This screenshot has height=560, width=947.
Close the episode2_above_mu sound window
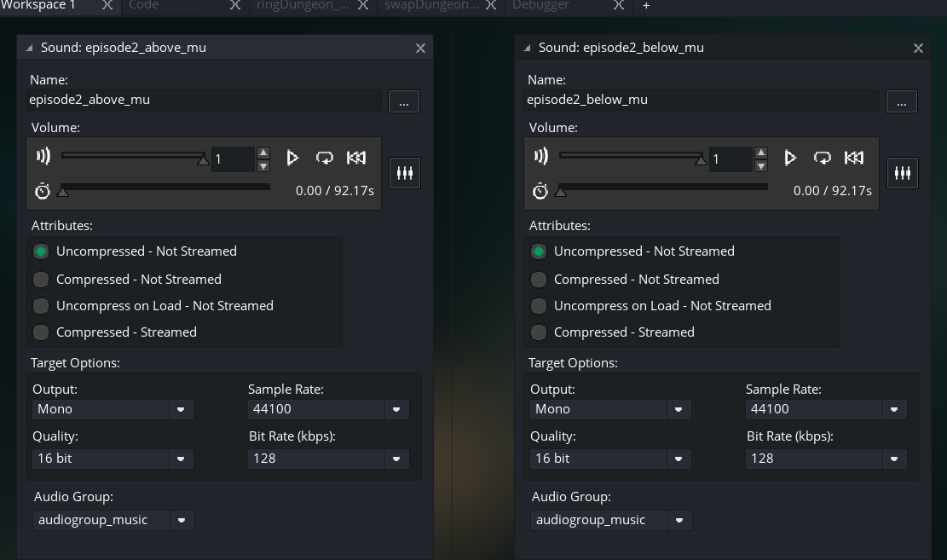420,49
